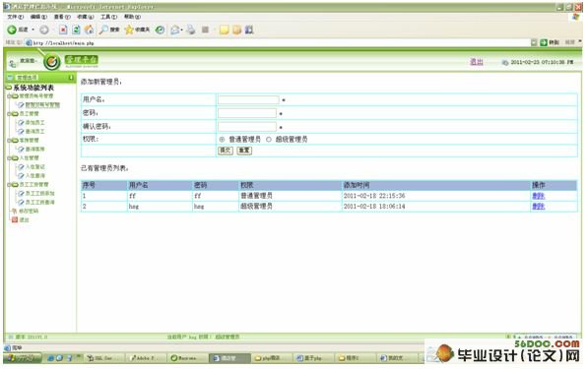
Task: Click the IE Forward arrow button
Action: [44, 30]
